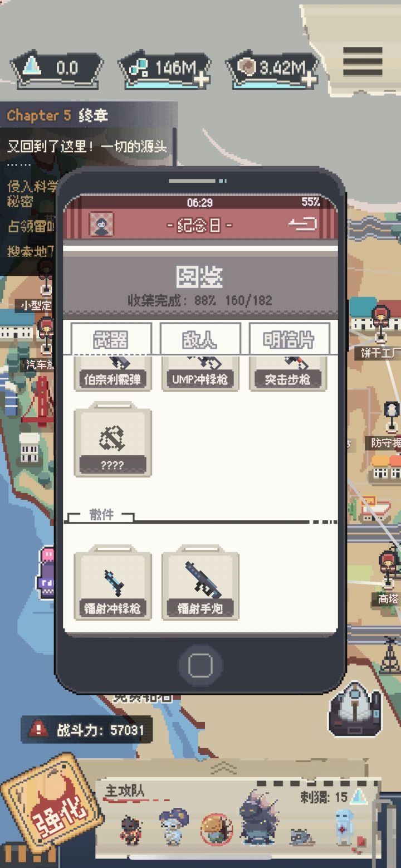Open the 镭射手炮 weapon card
Screen dimensions: 401x868
point(200,583)
